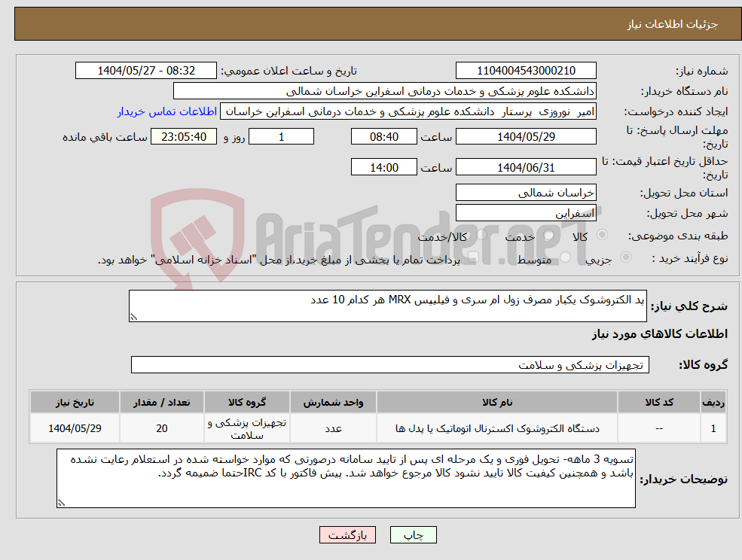Image resolution: width=742 pixels, height=560 pixels.
Task: Click the row number cell 1
Action: point(713,428)
